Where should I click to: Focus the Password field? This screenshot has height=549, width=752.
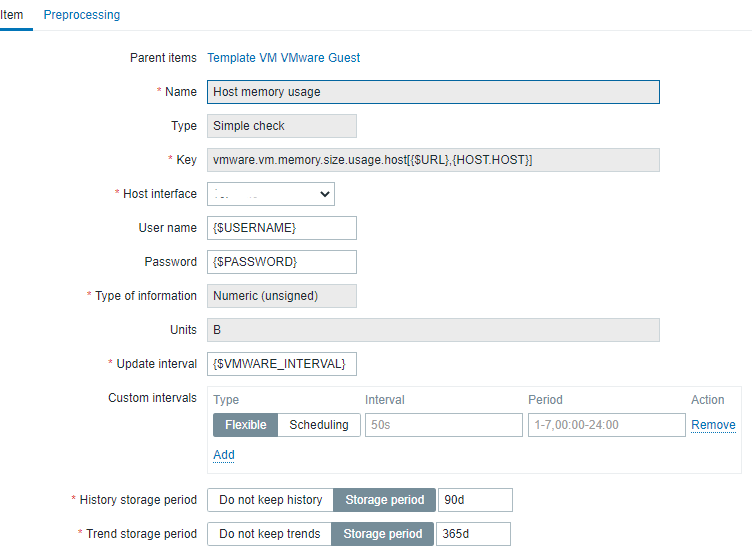pos(282,262)
